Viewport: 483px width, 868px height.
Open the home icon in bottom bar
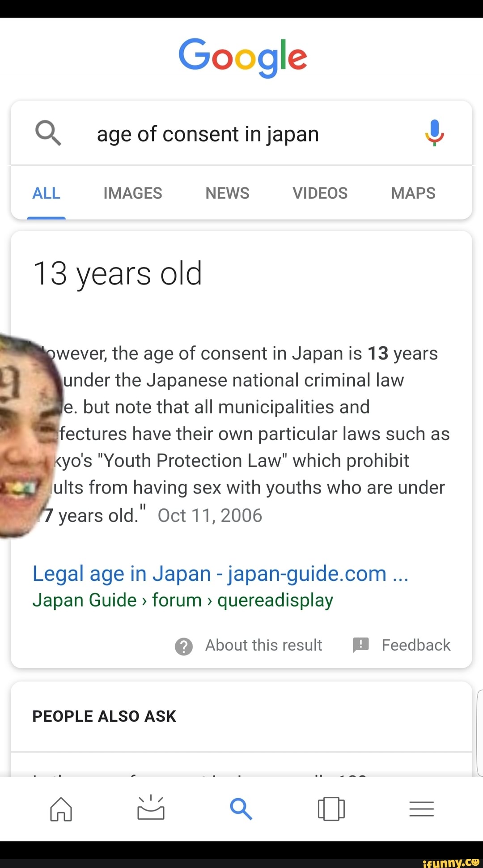(x=61, y=809)
